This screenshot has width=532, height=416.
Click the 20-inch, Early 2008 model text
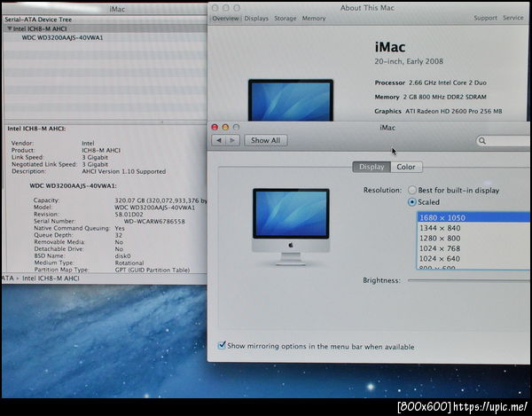pyautogui.click(x=409, y=61)
